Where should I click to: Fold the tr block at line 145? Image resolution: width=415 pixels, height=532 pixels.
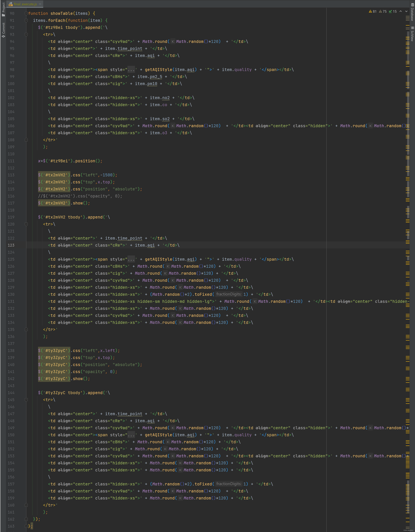[x=26, y=400]
